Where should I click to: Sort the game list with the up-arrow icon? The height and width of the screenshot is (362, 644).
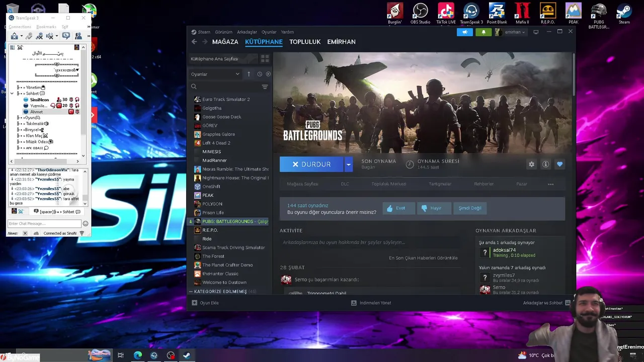coord(249,74)
